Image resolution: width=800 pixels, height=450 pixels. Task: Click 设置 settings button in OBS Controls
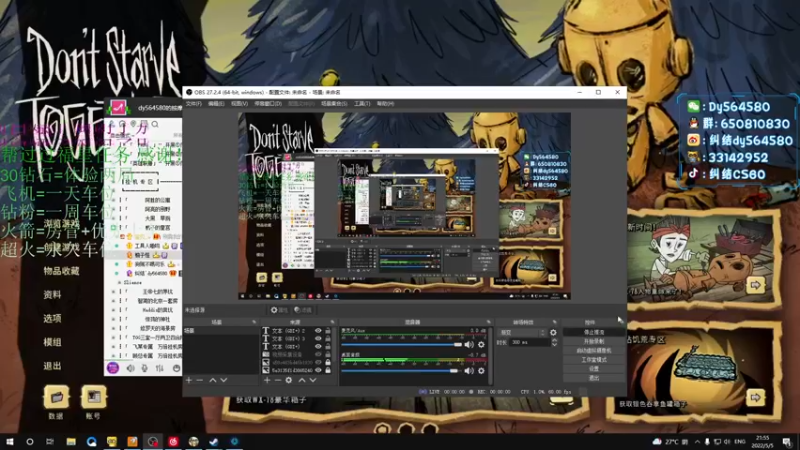click(x=594, y=369)
